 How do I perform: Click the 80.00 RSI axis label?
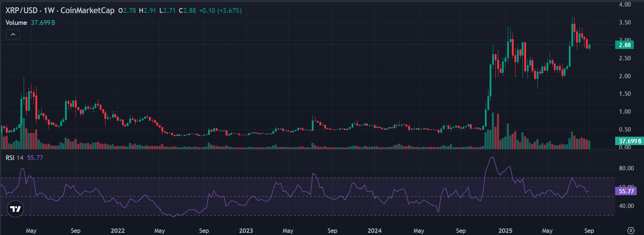click(626, 168)
